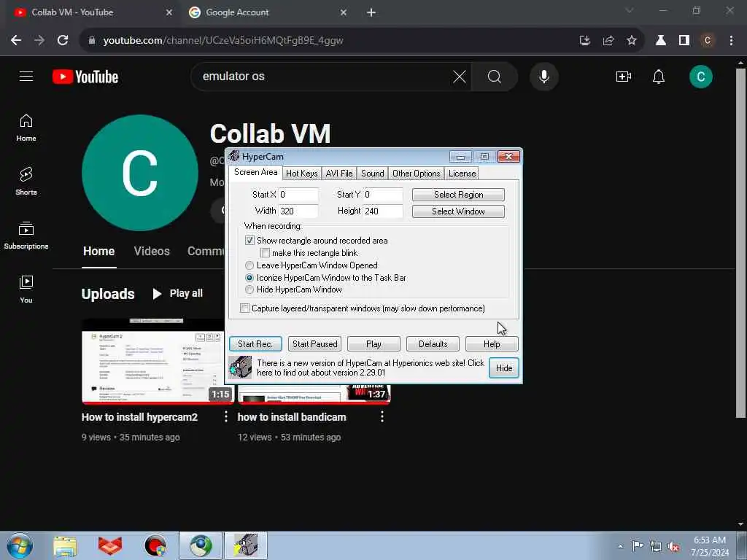Click Select Window button
747x560 pixels.
(458, 211)
